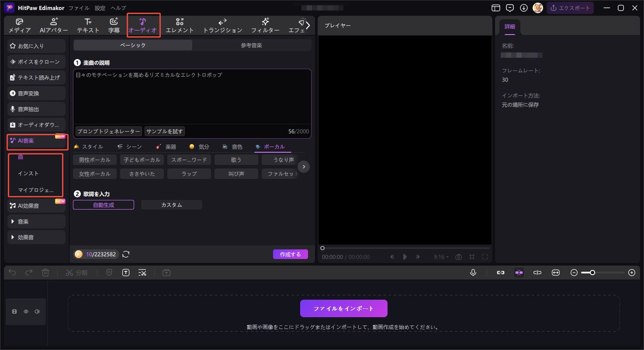Switch to the 参考音楽 reference music tab
644x350 pixels.
[x=252, y=45]
